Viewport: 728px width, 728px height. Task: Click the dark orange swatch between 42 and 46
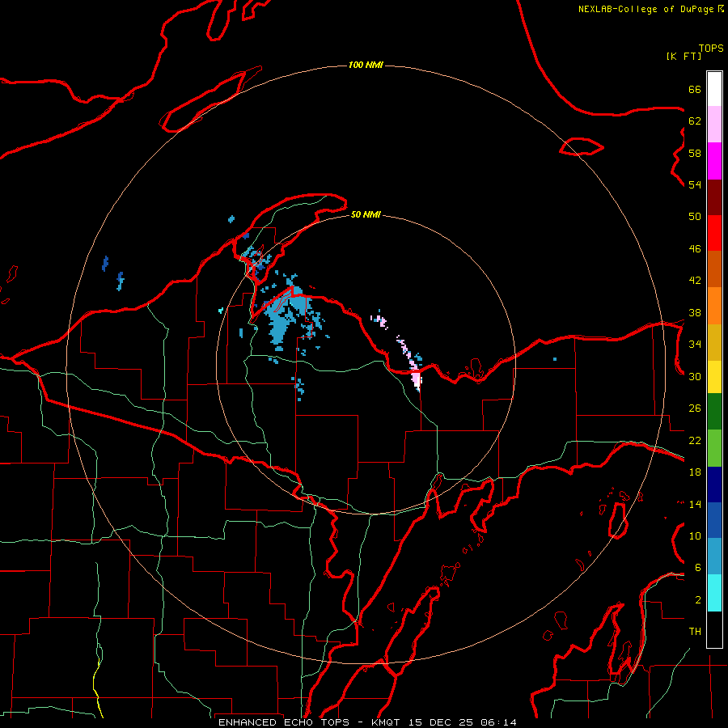click(x=714, y=269)
